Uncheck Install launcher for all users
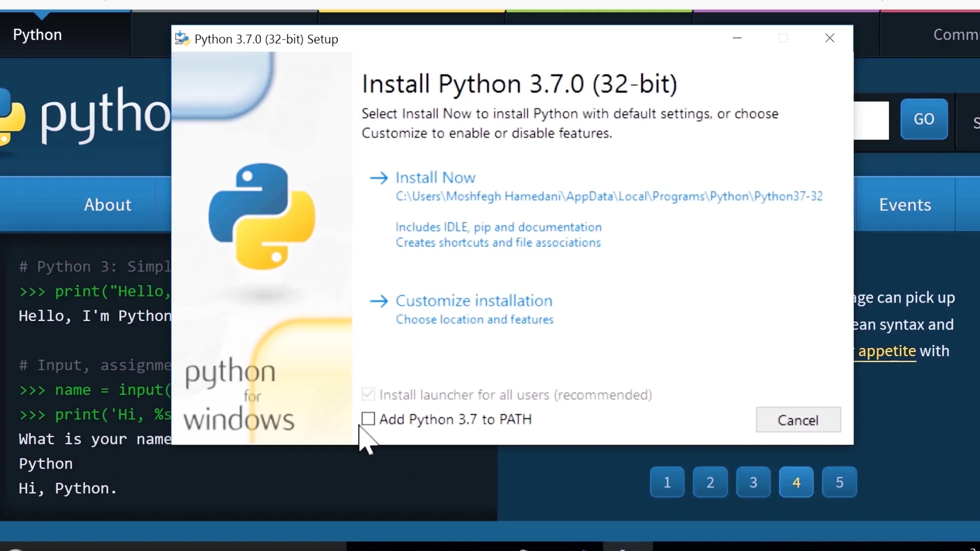 tap(369, 394)
